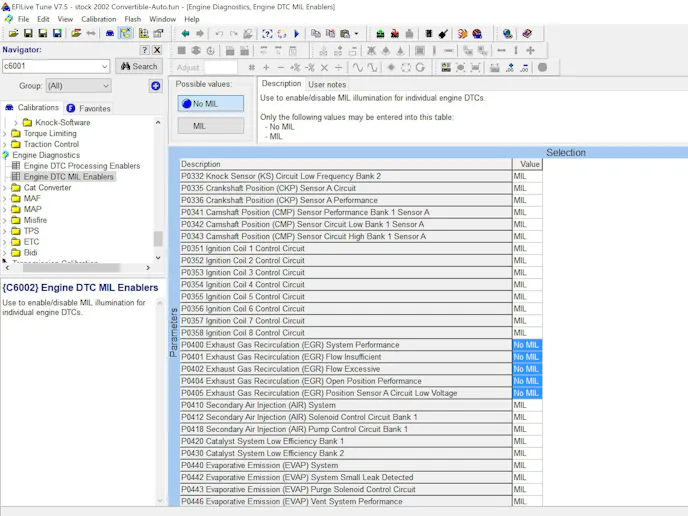Click the navigator tree vertical scrollbar
The width and height of the screenshot is (688, 516).
tap(157, 238)
